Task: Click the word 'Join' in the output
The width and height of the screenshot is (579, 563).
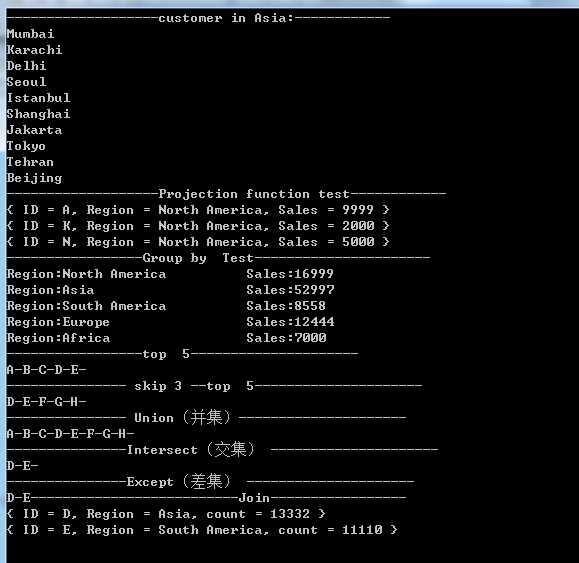Action: pyautogui.click(x=254, y=498)
